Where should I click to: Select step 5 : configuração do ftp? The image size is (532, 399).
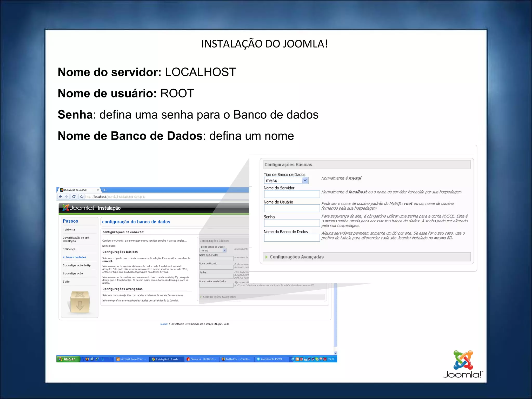pos(77,265)
